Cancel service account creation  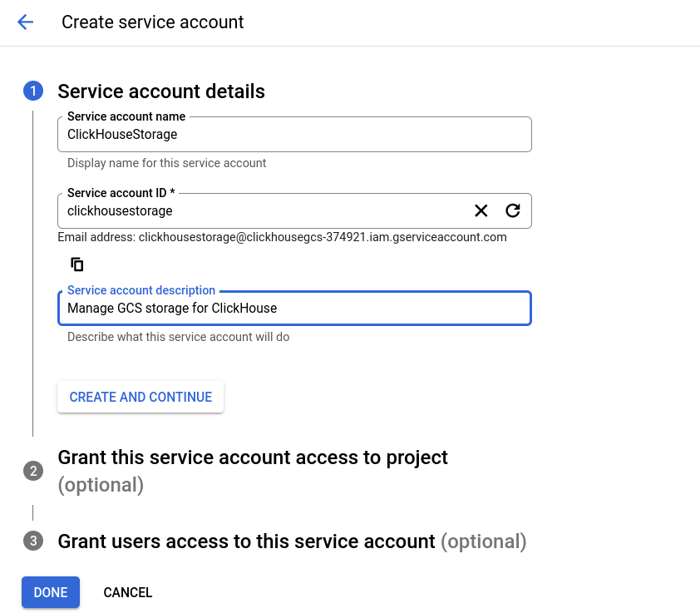(x=127, y=592)
